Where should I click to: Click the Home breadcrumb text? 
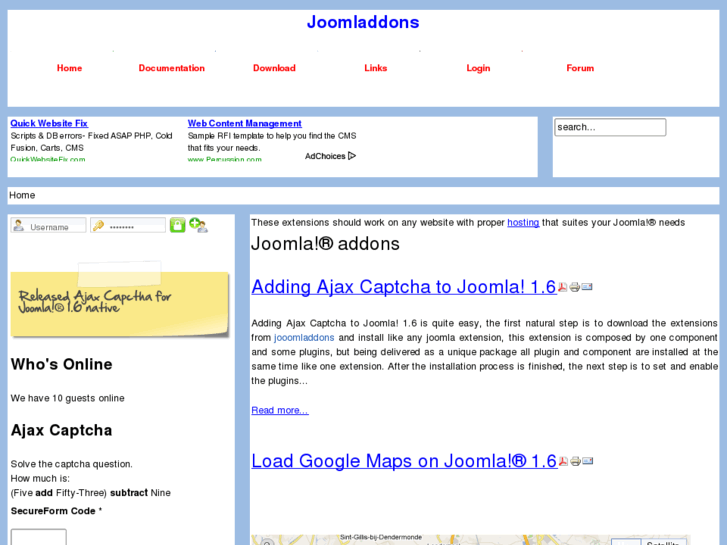(x=22, y=195)
